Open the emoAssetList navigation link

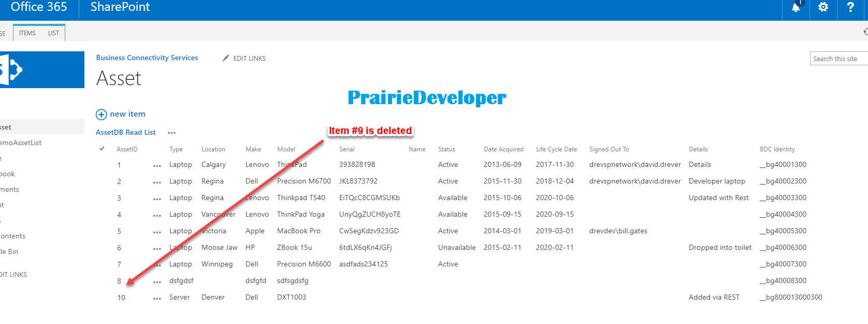(x=21, y=143)
